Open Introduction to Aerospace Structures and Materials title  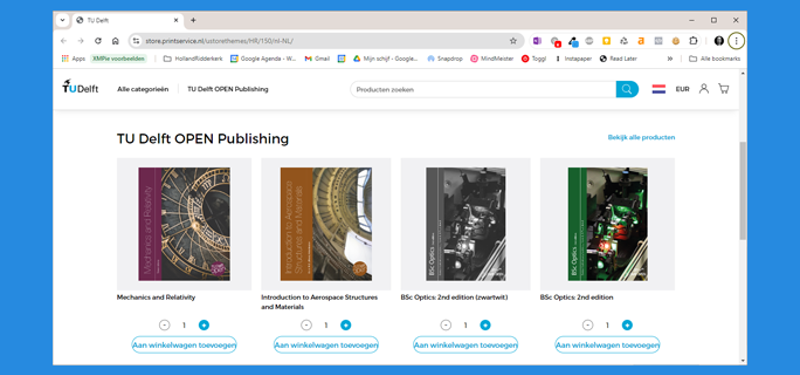(319, 302)
